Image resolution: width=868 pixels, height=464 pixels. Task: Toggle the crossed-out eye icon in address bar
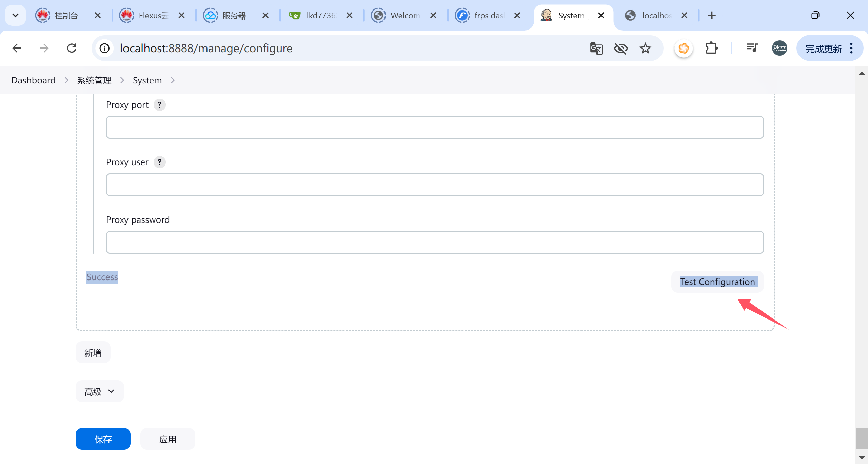[x=620, y=48]
